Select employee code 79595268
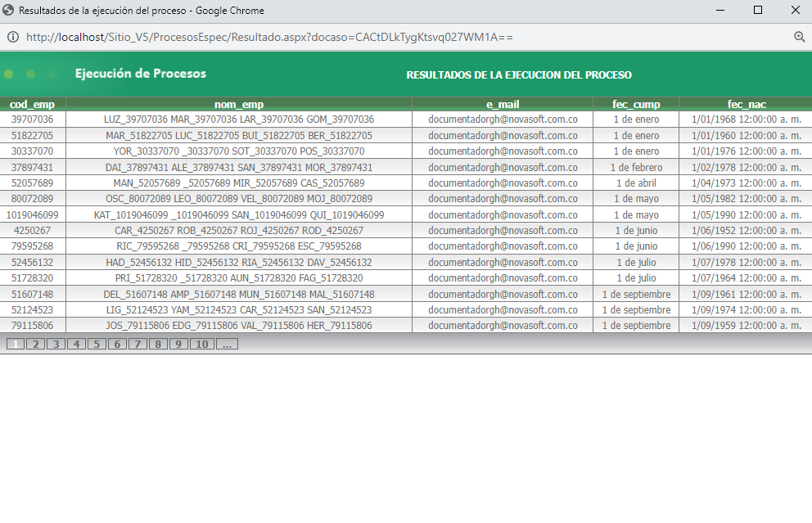 tap(32, 246)
